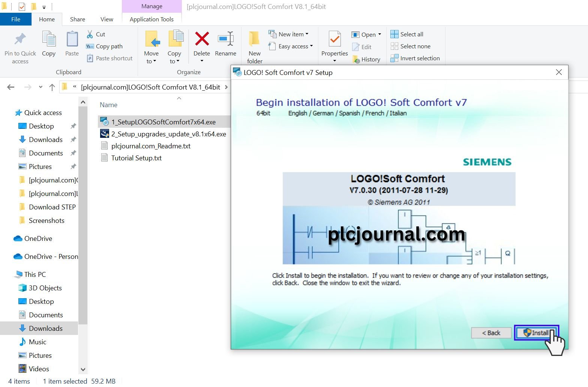This screenshot has width=588, height=387.
Task: Click Install in LOGO! setup dialog
Action: (536, 333)
